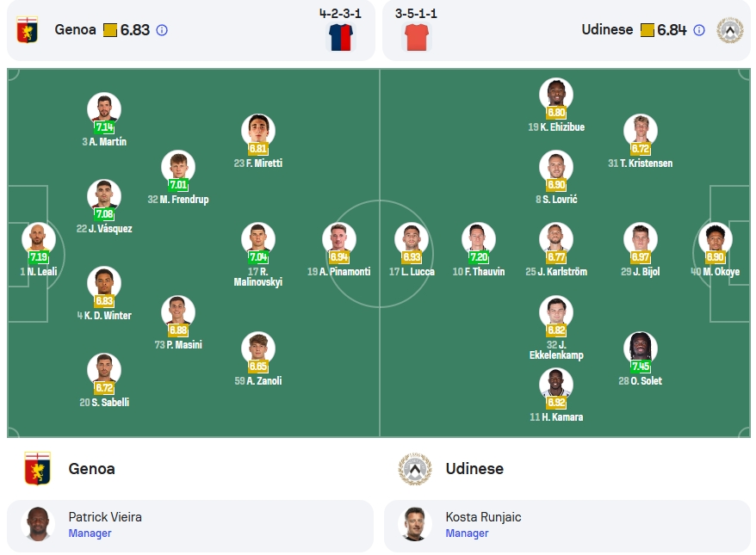The image size is (756, 555).
Task: Open O. Solet's 7.45 rating badge
Action: coord(641,367)
